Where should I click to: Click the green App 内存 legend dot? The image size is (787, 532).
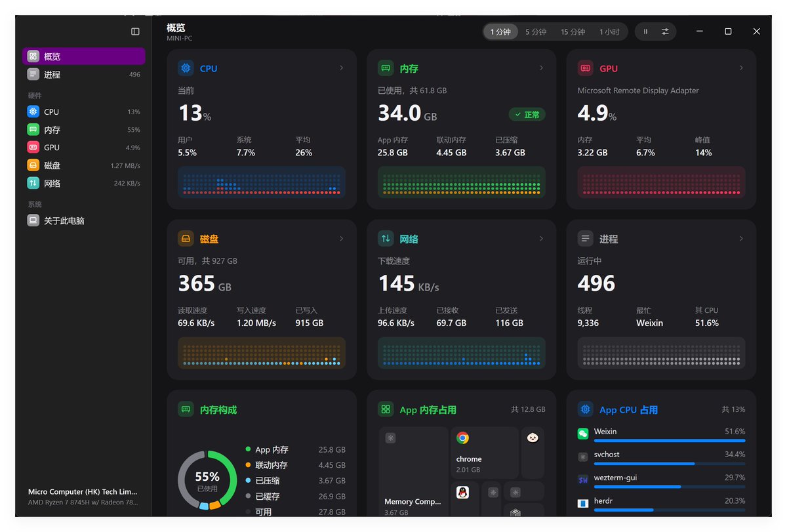248,449
